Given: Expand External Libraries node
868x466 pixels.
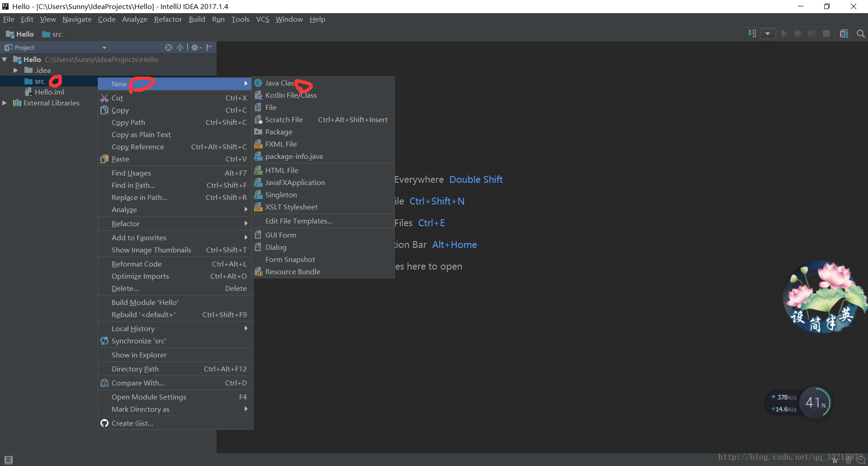Looking at the screenshot, I should (x=5, y=103).
